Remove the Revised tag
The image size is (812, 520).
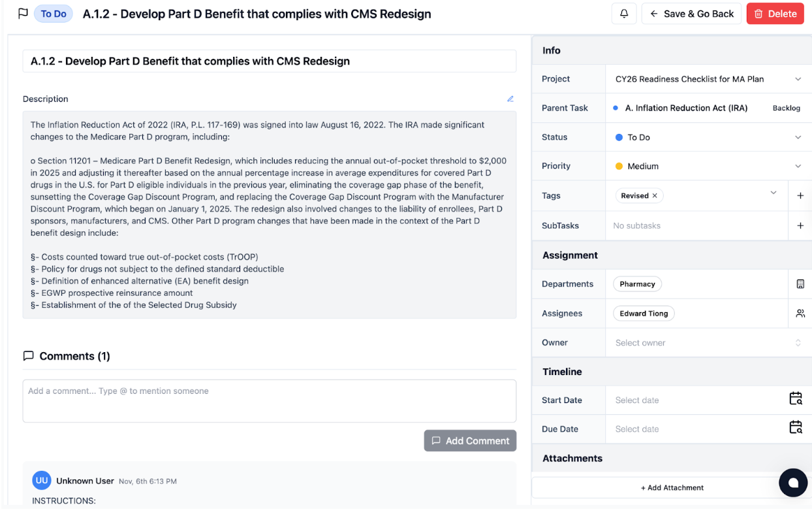[655, 195]
